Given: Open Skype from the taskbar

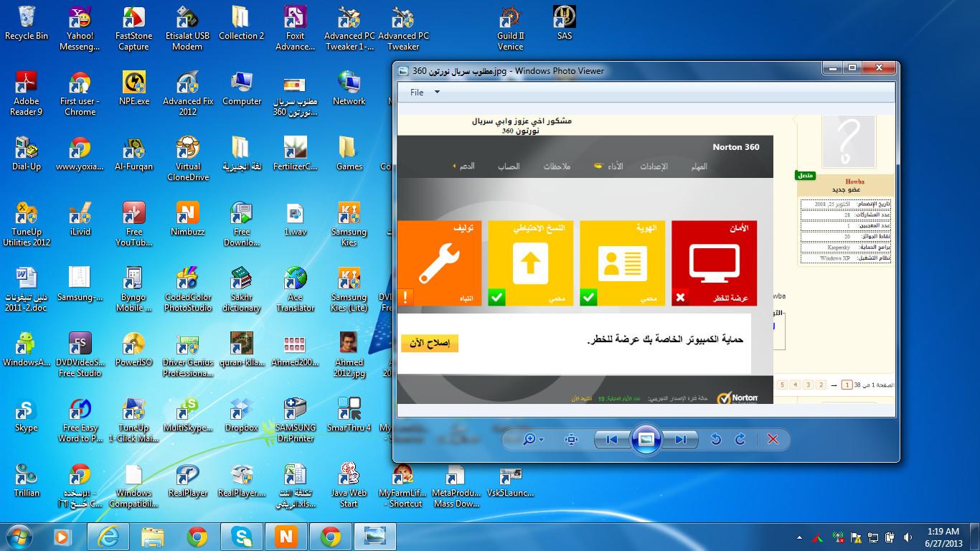Looking at the screenshot, I should pyautogui.click(x=242, y=536).
